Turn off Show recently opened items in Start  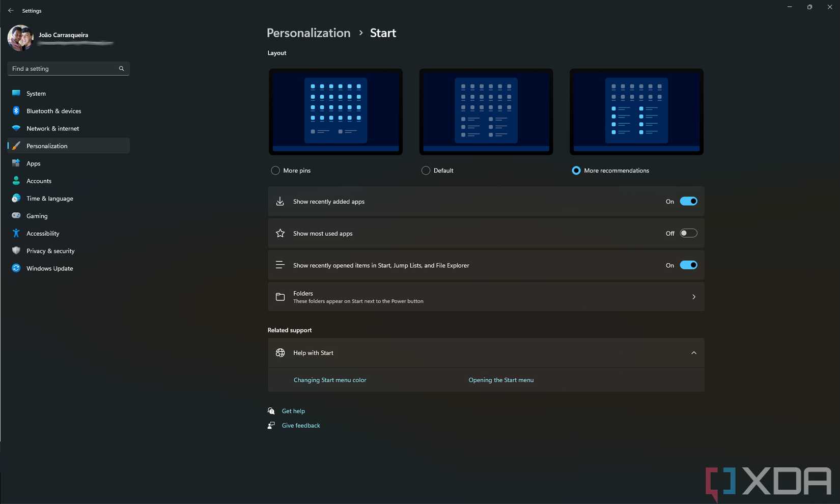689,265
